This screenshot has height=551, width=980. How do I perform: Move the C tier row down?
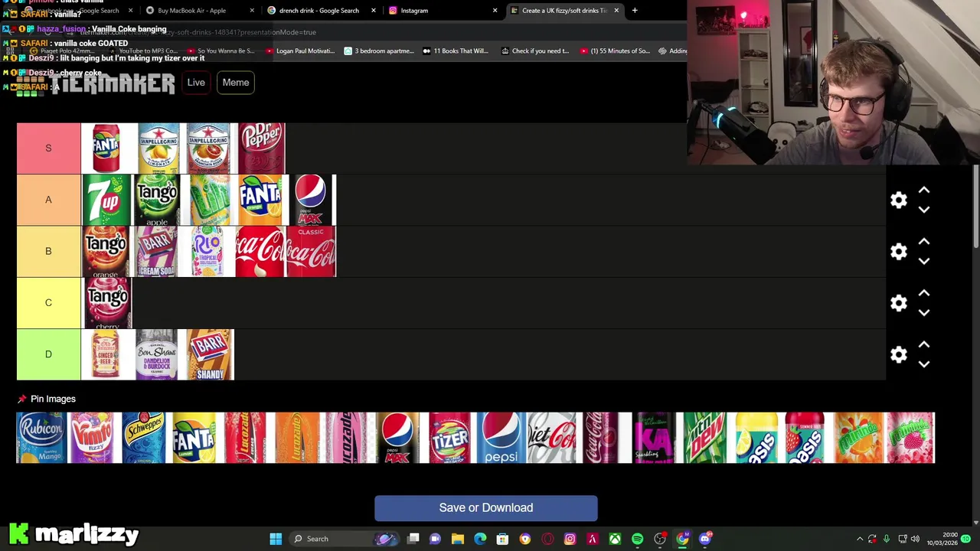(x=924, y=312)
